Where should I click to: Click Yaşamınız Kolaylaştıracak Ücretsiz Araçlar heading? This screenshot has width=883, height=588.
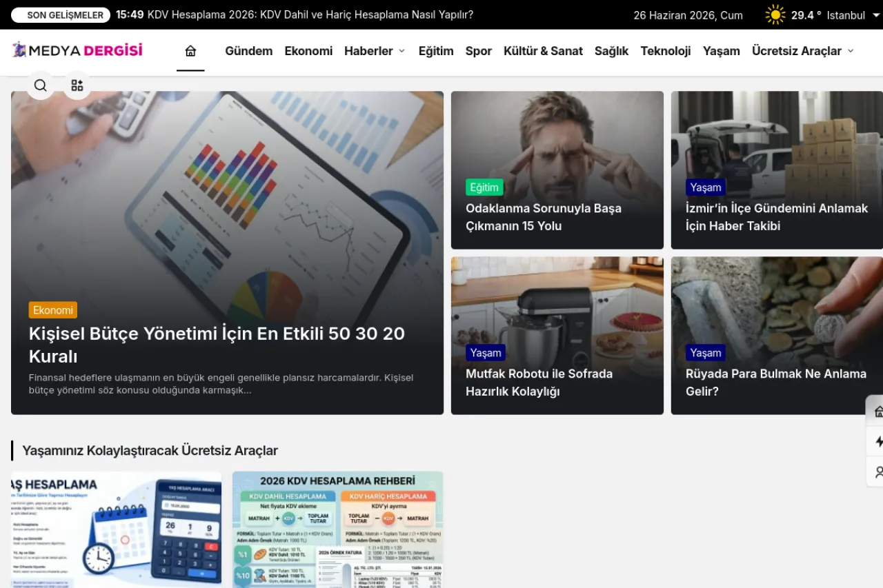[150, 450]
